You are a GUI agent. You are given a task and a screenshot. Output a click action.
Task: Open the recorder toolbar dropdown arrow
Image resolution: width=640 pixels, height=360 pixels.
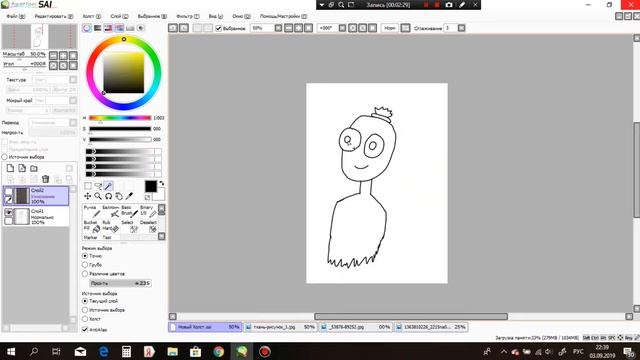tap(322, 5)
